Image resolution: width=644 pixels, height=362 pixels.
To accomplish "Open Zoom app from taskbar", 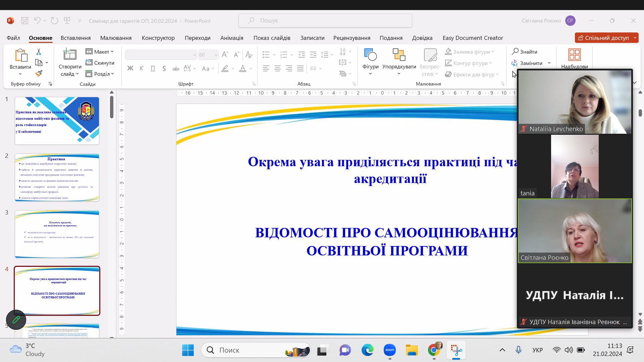I will click(390, 350).
